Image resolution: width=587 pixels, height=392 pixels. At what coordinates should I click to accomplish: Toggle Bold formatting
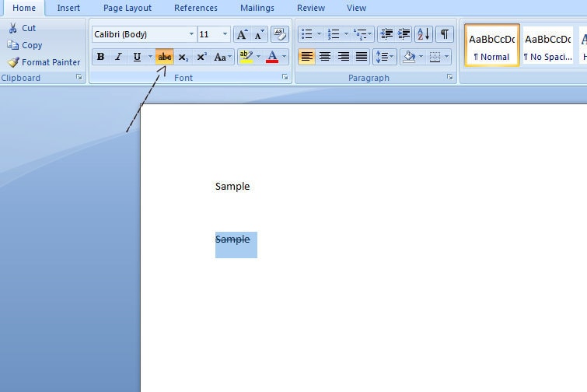pos(100,57)
